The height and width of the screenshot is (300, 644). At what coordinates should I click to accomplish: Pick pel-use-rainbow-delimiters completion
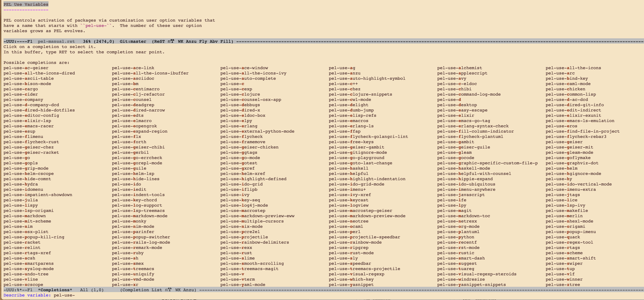(x=255, y=242)
